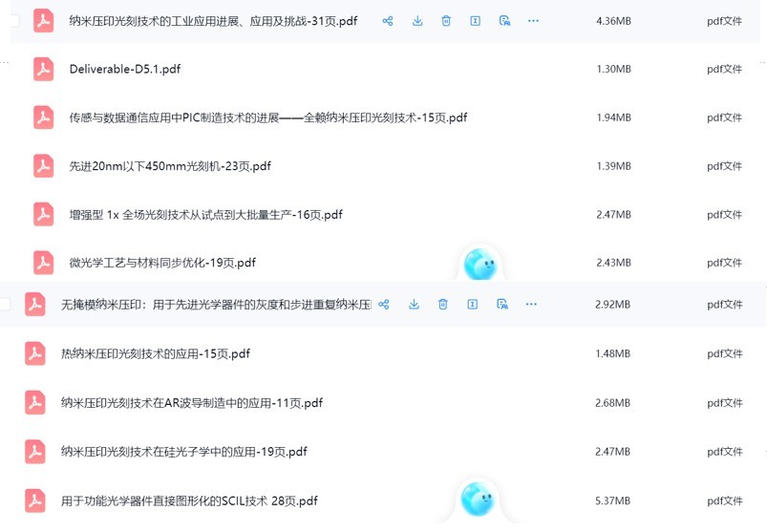
Task: Tick checkbox for 纳米压印光刻技术的工业应用进展 31页 file
Action: click(13, 20)
